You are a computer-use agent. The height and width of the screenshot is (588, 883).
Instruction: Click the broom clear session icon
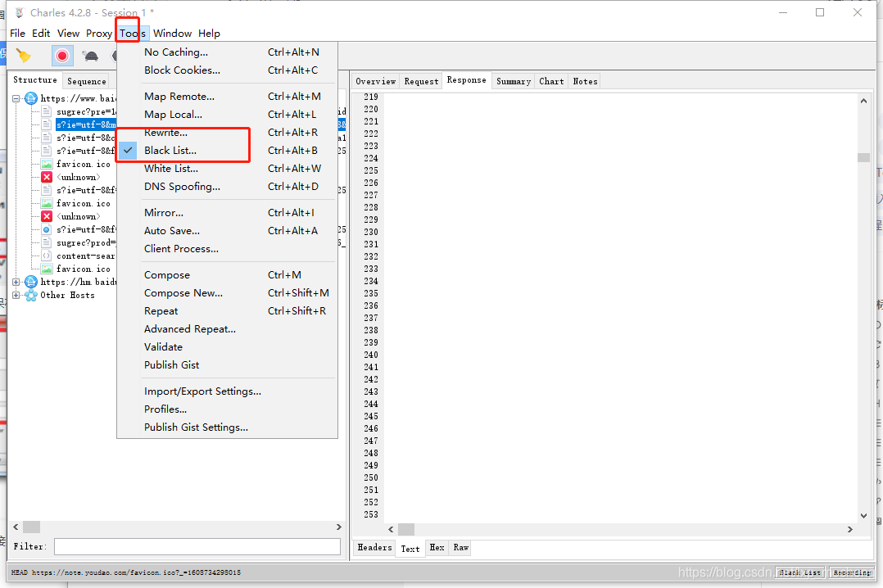(24, 55)
